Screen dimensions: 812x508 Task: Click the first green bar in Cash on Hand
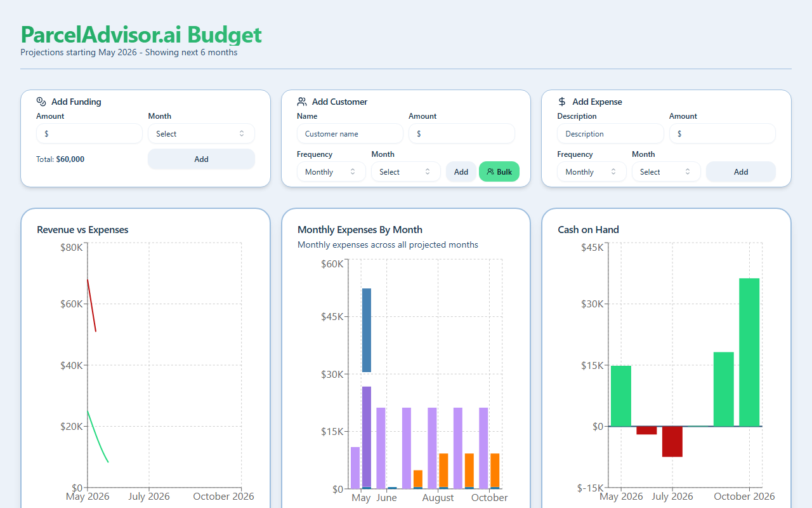click(621, 396)
